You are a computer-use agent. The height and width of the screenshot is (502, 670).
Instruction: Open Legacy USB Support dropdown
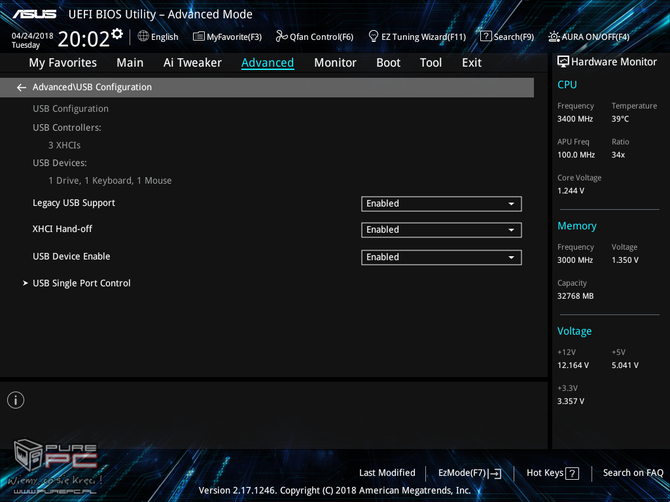click(441, 204)
